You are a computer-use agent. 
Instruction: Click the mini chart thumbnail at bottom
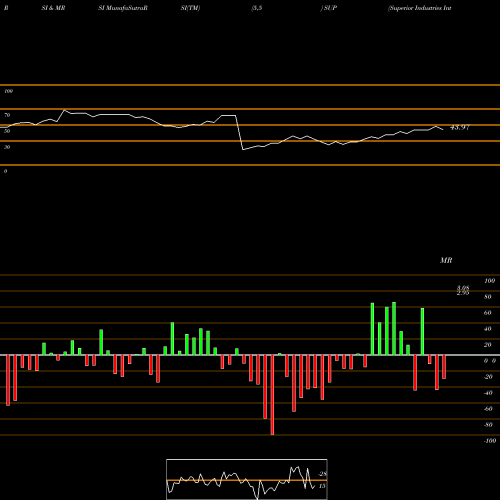click(x=247, y=479)
